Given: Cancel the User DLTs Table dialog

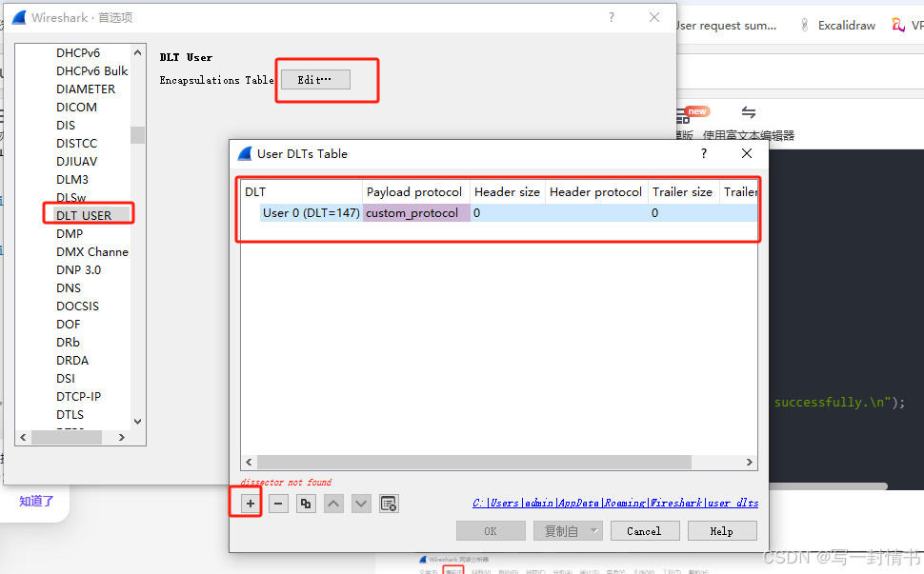Looking at the screenshot, I should 644,531.
